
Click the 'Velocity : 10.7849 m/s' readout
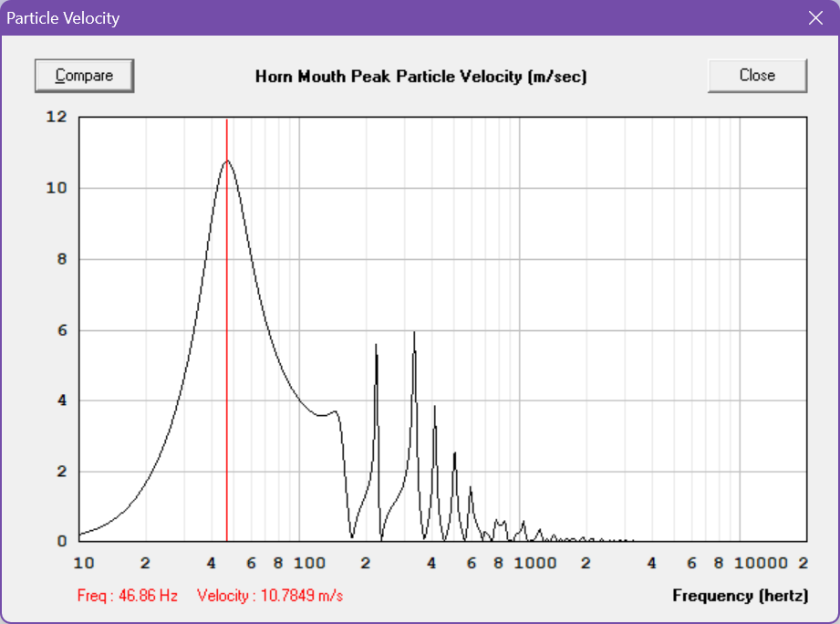(270, 596)
